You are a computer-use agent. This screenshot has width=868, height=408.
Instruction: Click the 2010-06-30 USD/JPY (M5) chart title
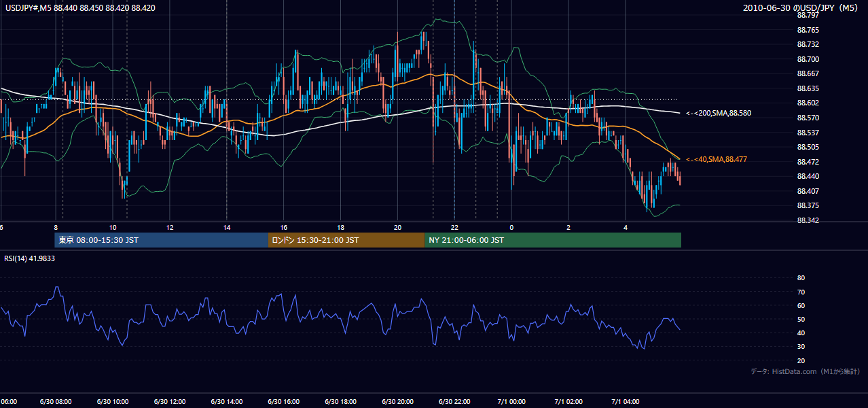pyautogui.click(x=801, y=8)
